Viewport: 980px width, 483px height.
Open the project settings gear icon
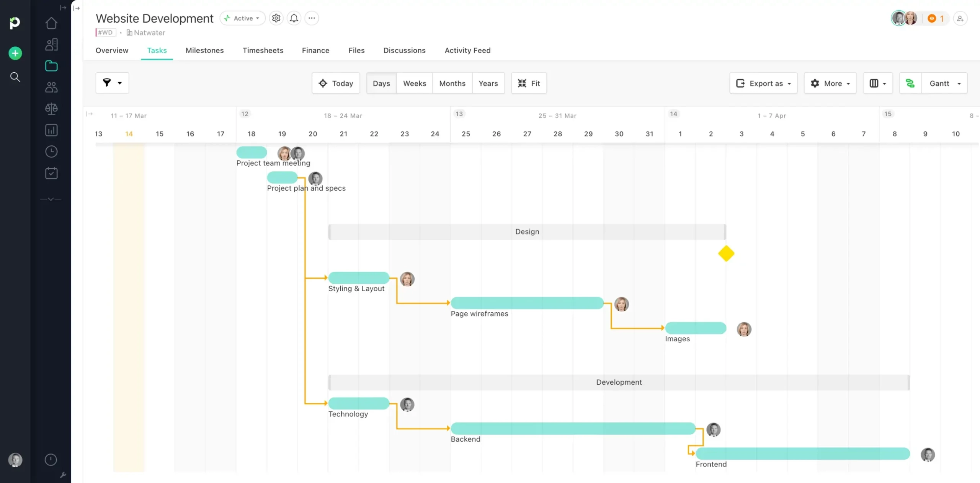(x=276, y=18)
